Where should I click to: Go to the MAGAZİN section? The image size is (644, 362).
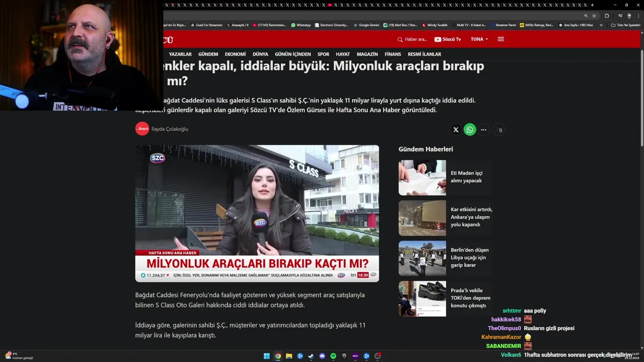pyautogui.click(x=367, y=54)
